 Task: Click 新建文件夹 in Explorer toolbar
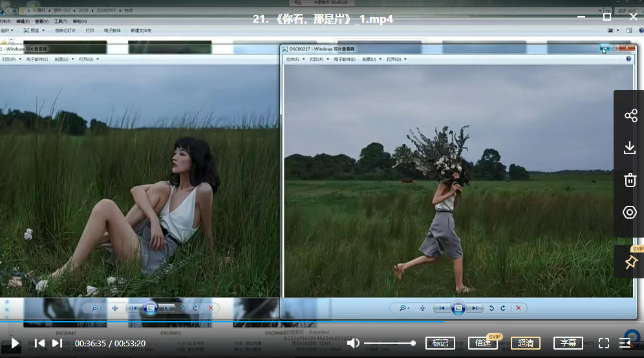click(141, 30)
